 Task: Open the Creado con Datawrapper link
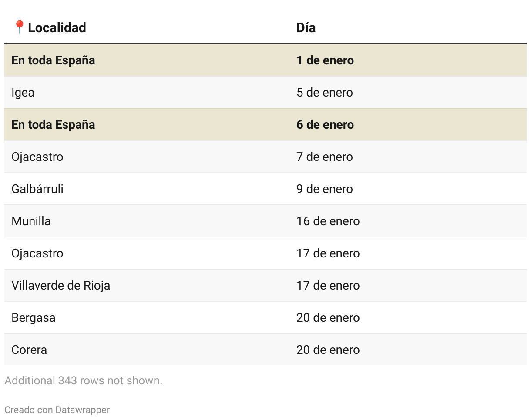57,410
